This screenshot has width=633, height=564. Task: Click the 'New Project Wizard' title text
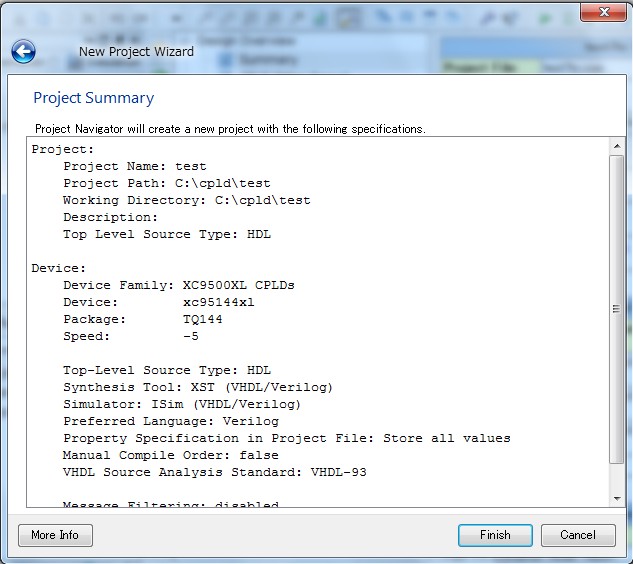click(x=136, y=52)
